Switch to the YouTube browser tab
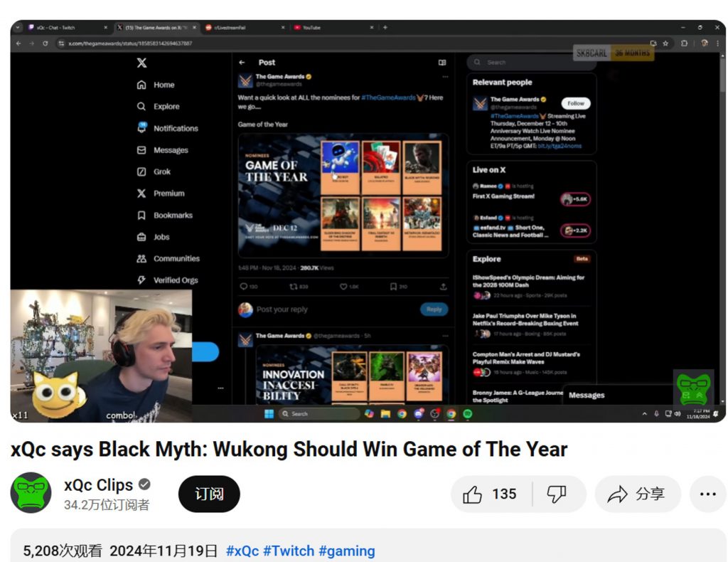Image resolution: width=728 pixels, height=562 pixels. (x=333, y=28)
